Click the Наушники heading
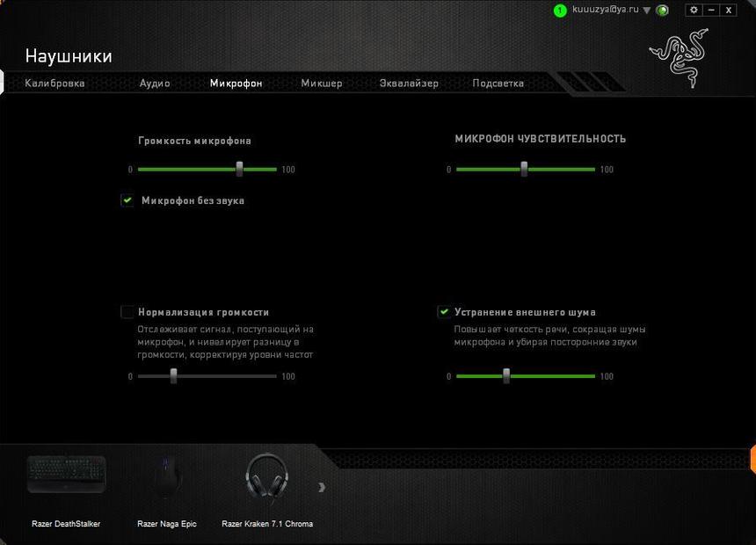Viewport: 756px width, 545px height. click(68, 55)
